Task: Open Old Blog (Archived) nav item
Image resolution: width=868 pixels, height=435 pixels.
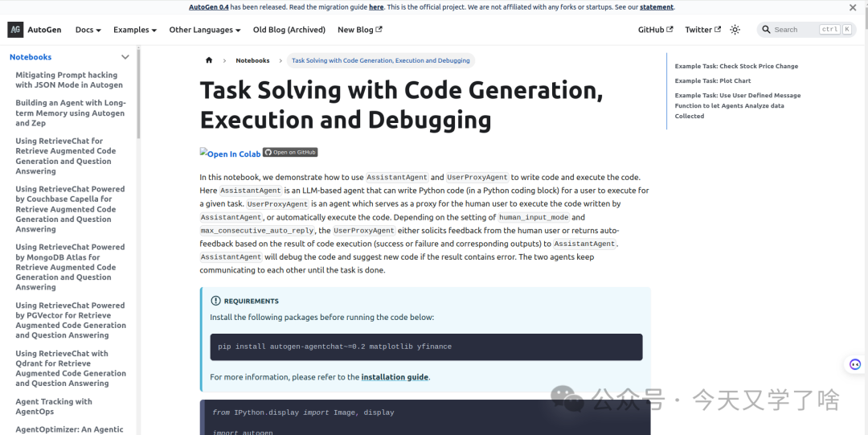Action: coord(289,30)
